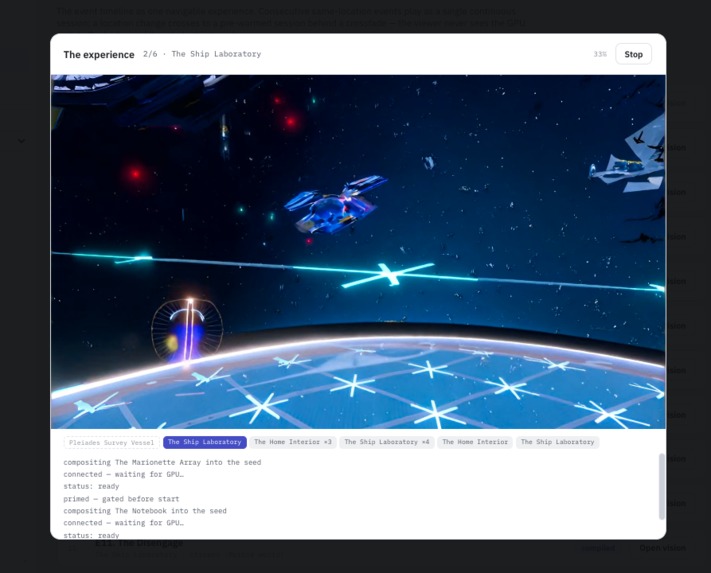The height and width of the screenshot is (573, 711).
Task: Select the Home Interior chip without multiplier
Action: pyautogui.click(x=475, y=442)
